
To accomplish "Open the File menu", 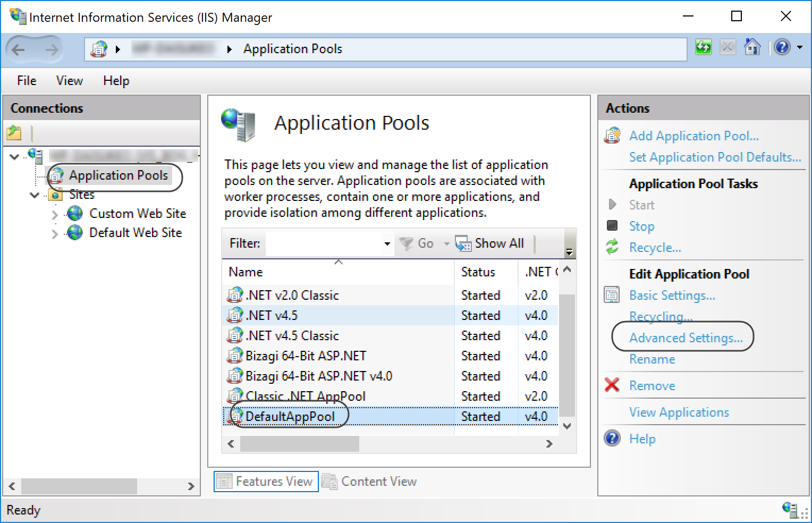I will pyautogui.click(x=27, y=81).
